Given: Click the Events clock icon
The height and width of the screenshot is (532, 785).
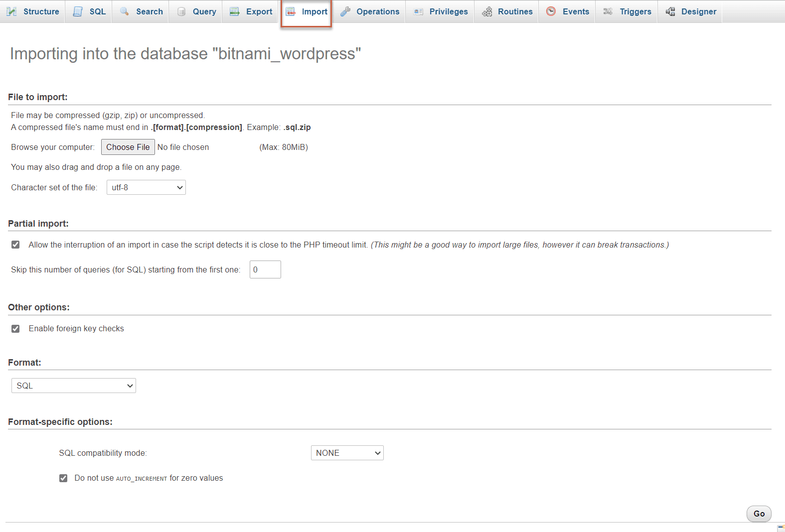Looking at the screenshot, I should tap(551, 11).
